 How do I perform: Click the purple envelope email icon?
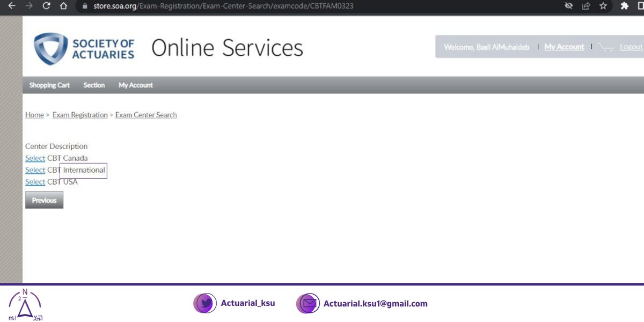308,304
